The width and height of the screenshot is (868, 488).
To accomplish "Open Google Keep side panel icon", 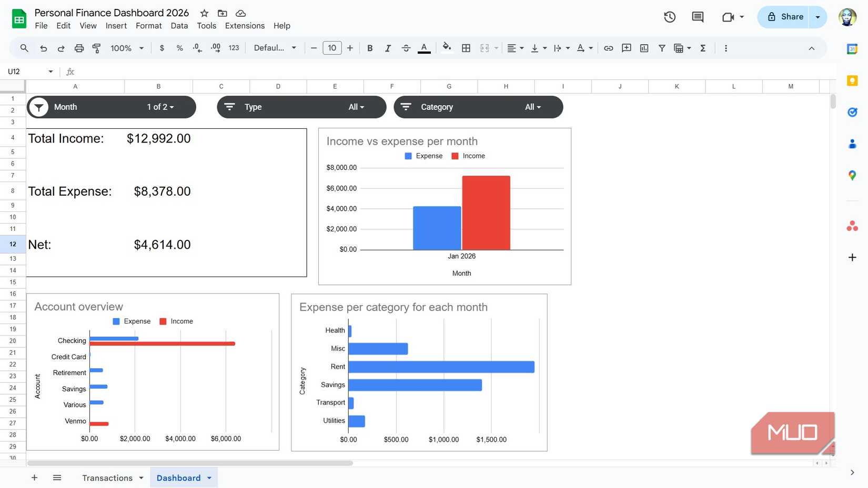I will (852, 80).
